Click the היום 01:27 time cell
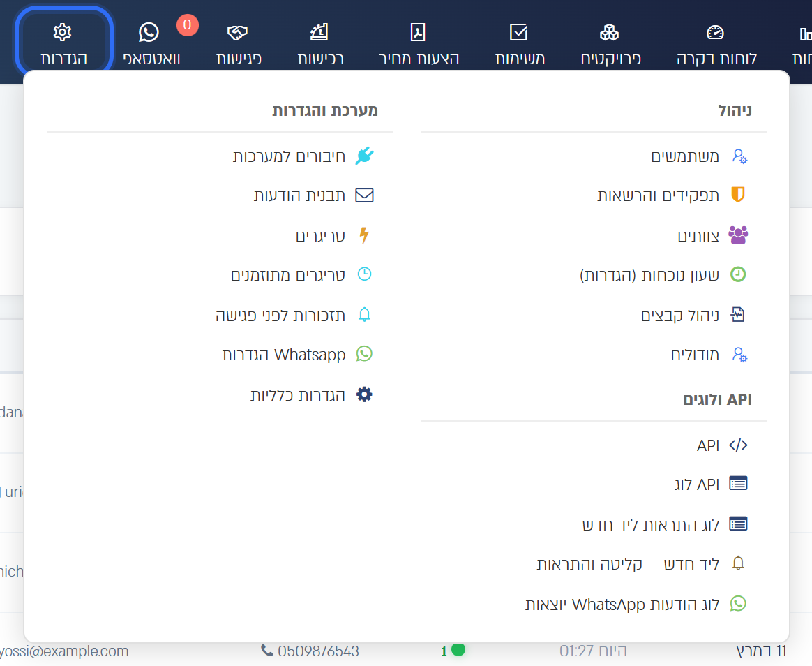 click(593, 651)
